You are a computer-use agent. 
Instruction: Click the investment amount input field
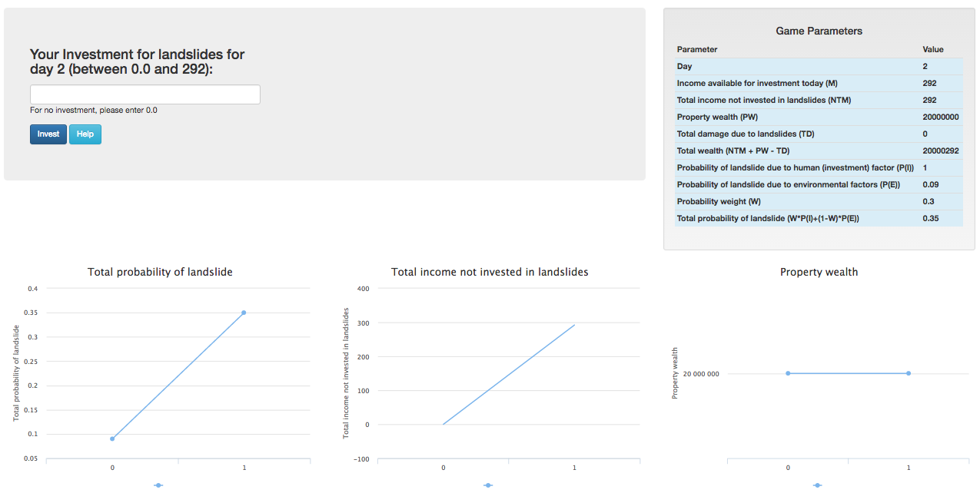[x=145, y=94]
